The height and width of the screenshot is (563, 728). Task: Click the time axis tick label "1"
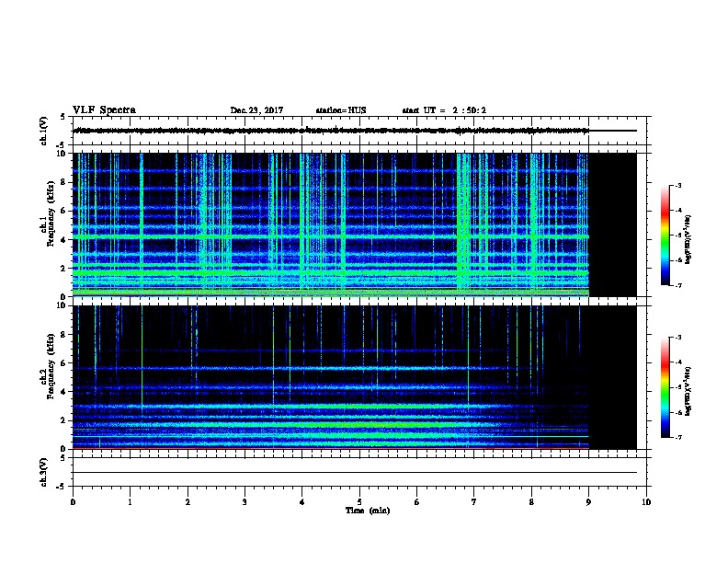click(x=130, y=502)
